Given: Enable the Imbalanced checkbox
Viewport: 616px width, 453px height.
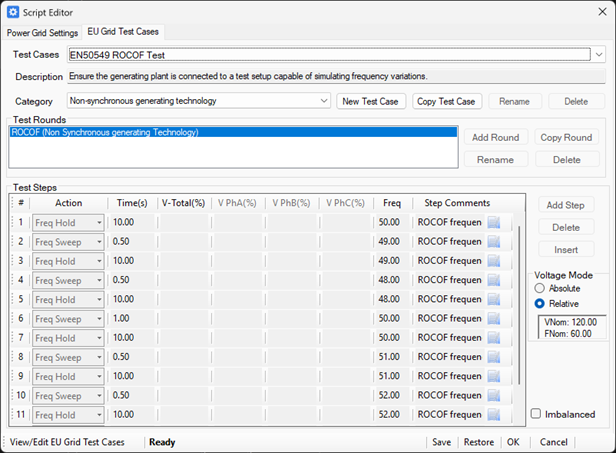Looking at the screenshot, I should click(x=537, y=414).
